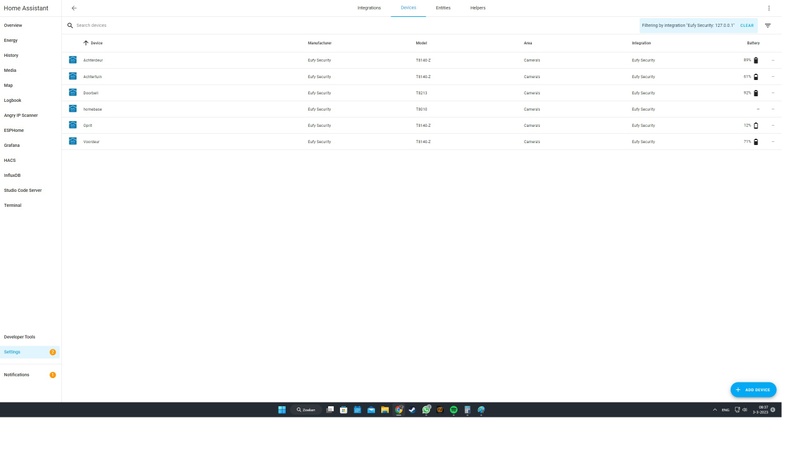The image size is (800, 450).
Task: Open Spotify from the taskbar
Action: click(454, 410)
